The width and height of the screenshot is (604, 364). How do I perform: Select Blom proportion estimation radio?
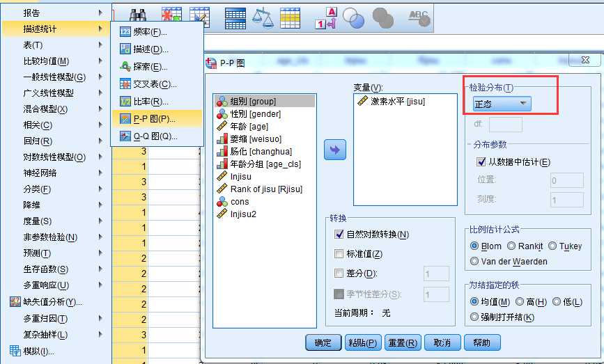[x=474, y=246]
